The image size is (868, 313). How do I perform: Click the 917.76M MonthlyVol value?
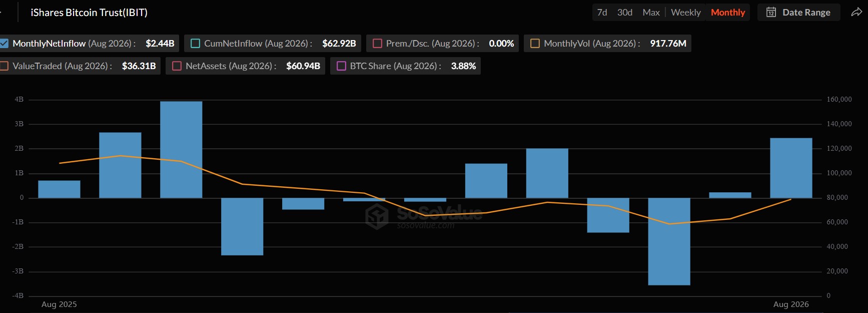point(668,44)
